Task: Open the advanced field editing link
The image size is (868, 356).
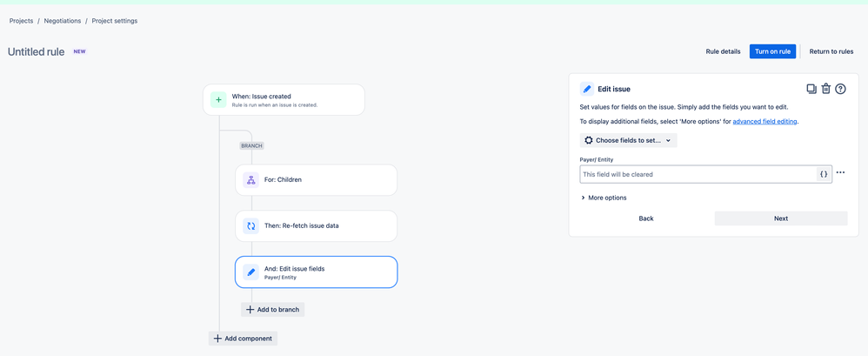Action: pyautogui.click(x=765, y=121)
